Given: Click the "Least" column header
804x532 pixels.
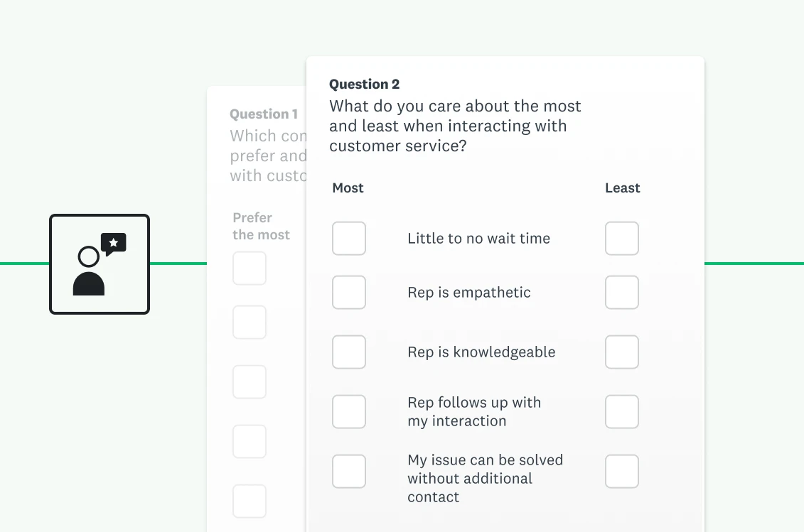Looking at the screenshot, I should (622, 188).
